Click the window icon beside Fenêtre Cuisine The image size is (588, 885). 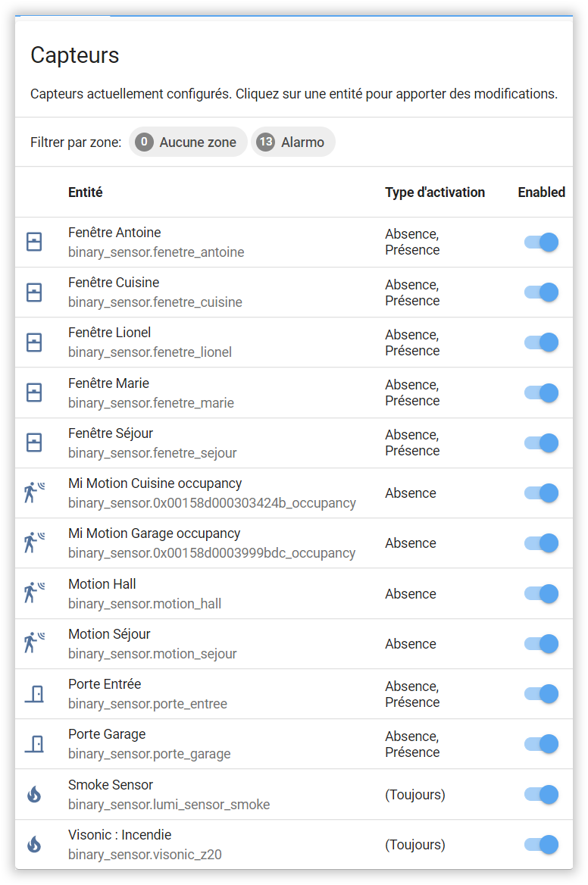click(x=34, y=292)
